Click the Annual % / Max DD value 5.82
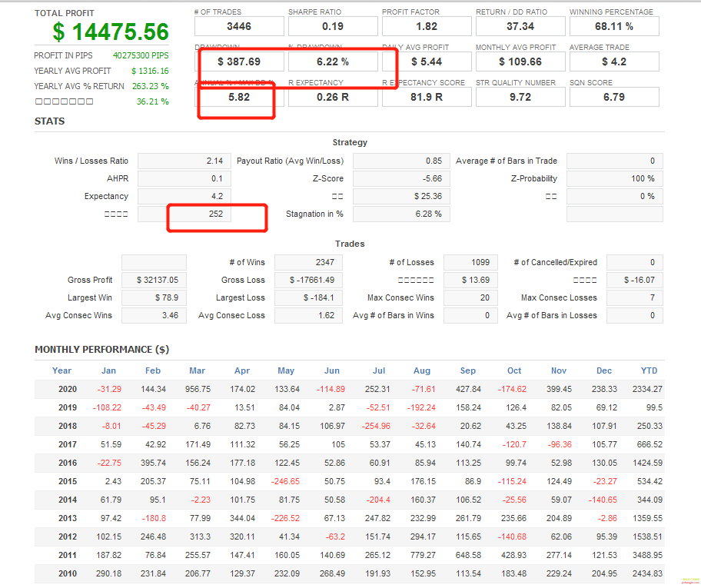 (239, 97)
